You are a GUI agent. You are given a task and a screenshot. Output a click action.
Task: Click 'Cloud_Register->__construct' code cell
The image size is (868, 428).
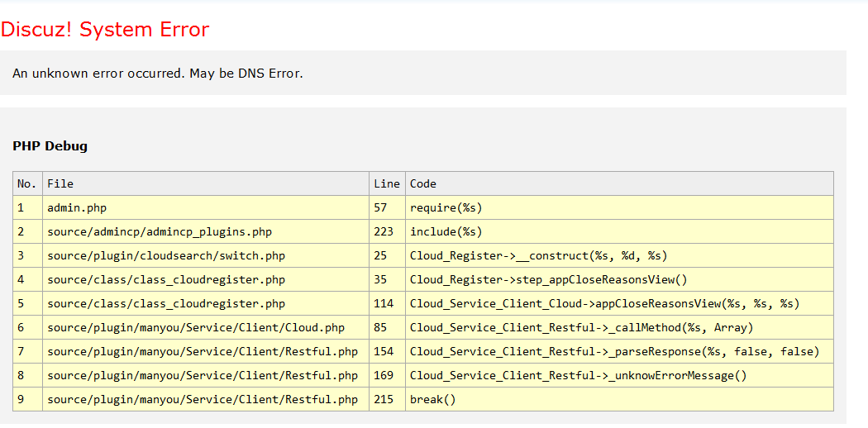click(x=619, y=255)
